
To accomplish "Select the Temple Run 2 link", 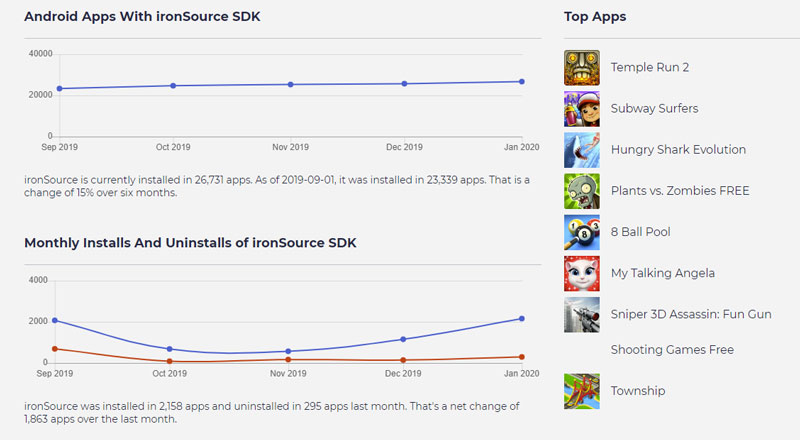I will (x=649, y=67).
